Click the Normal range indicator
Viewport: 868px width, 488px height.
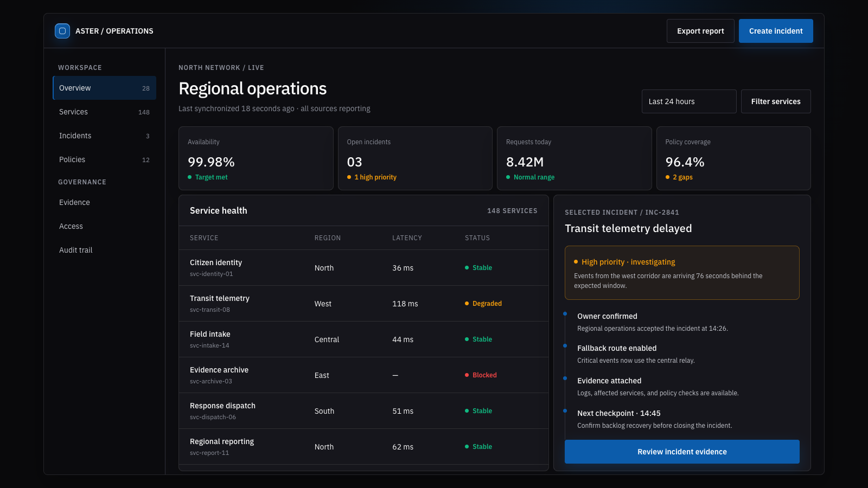(531, 177)
